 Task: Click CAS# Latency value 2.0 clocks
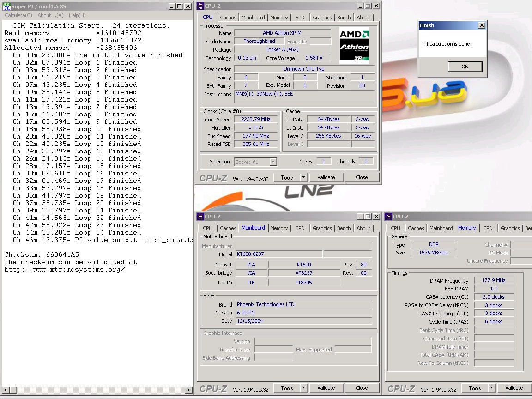(x=494, y=297)
